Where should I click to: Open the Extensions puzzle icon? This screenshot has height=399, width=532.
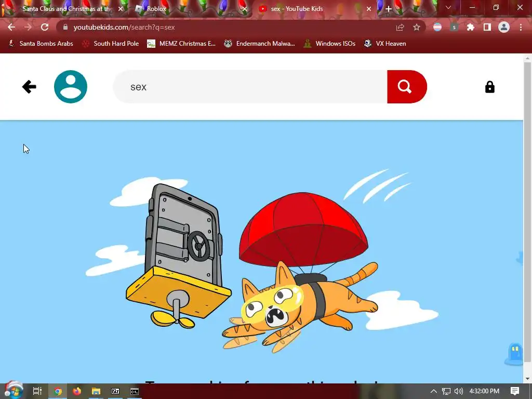(x=471, y=27)
